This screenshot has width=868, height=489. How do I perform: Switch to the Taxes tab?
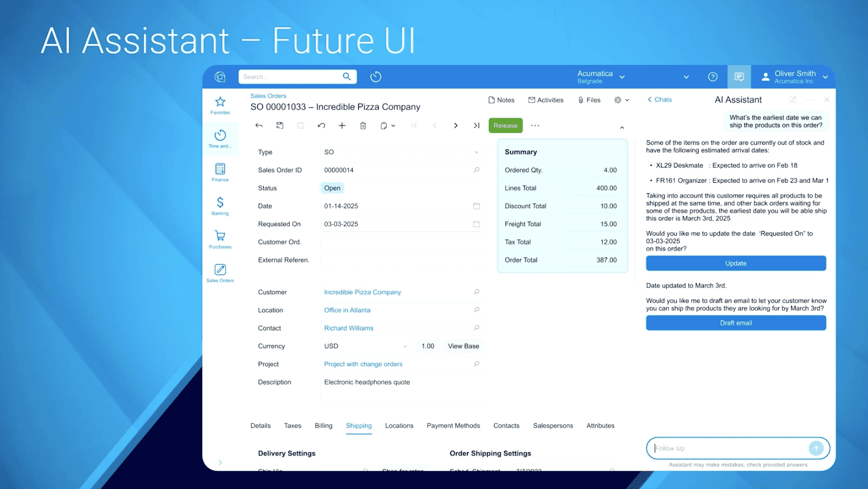292,426
